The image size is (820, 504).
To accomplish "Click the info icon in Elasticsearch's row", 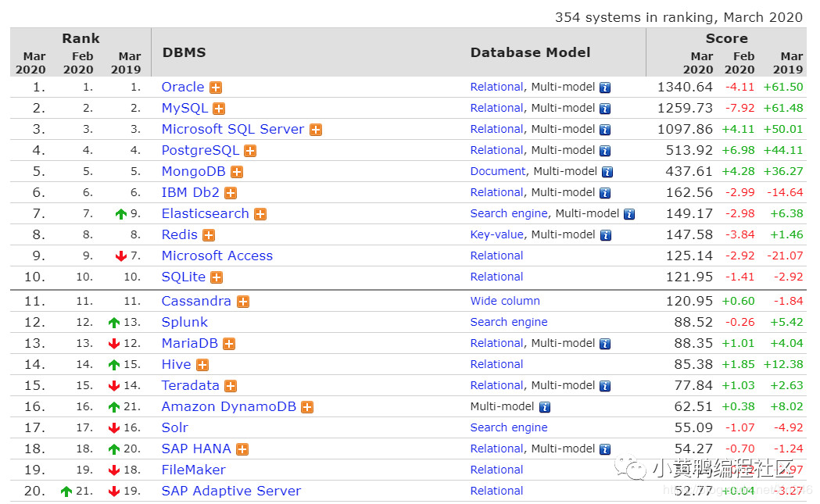I will point(629,214).
